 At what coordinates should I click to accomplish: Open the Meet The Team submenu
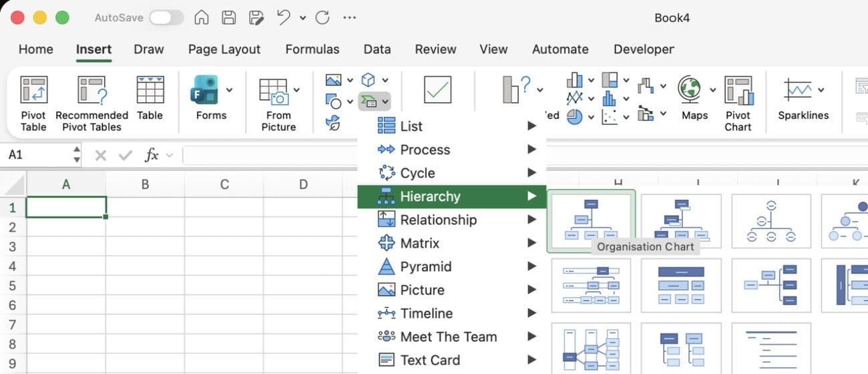click(x=452, y=337)
